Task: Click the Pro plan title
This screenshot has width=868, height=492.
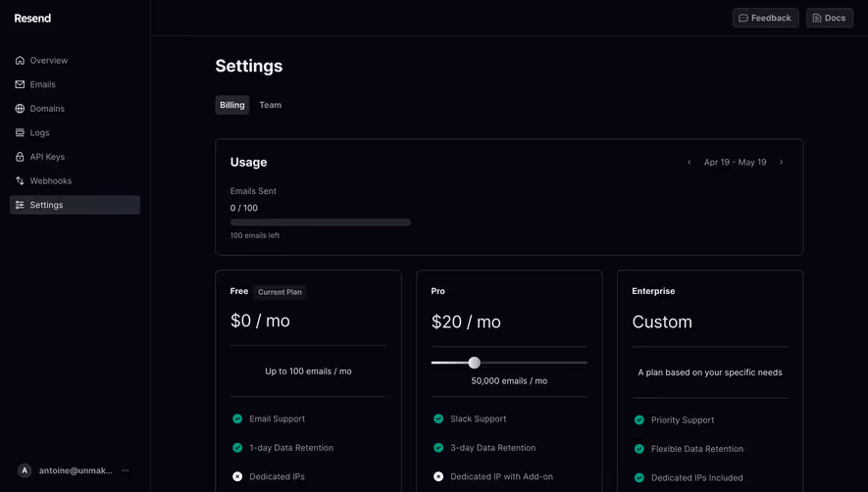Action: [x=437, y=291]
